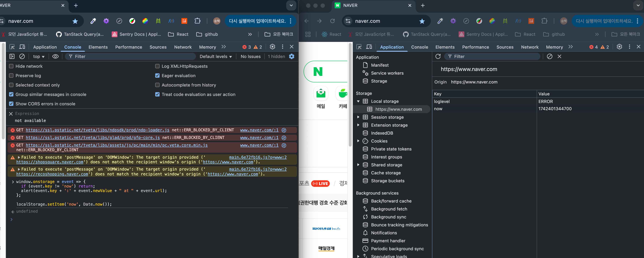
Task: Clear all storage entries ban icon
Action: tap(549, 57)
